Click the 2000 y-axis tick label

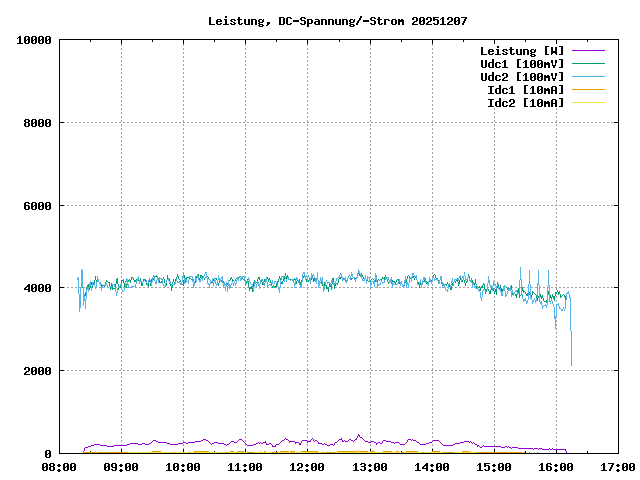coord(37,371)
